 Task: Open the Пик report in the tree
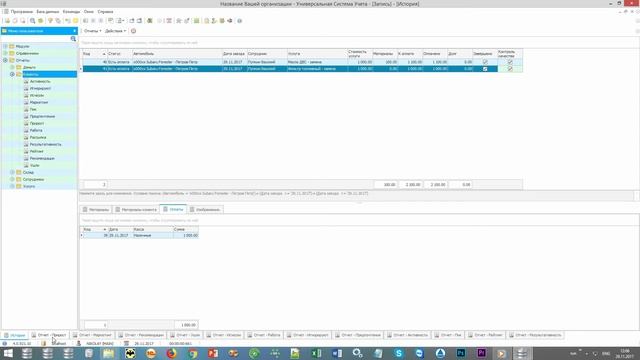[x=33, y=109]
